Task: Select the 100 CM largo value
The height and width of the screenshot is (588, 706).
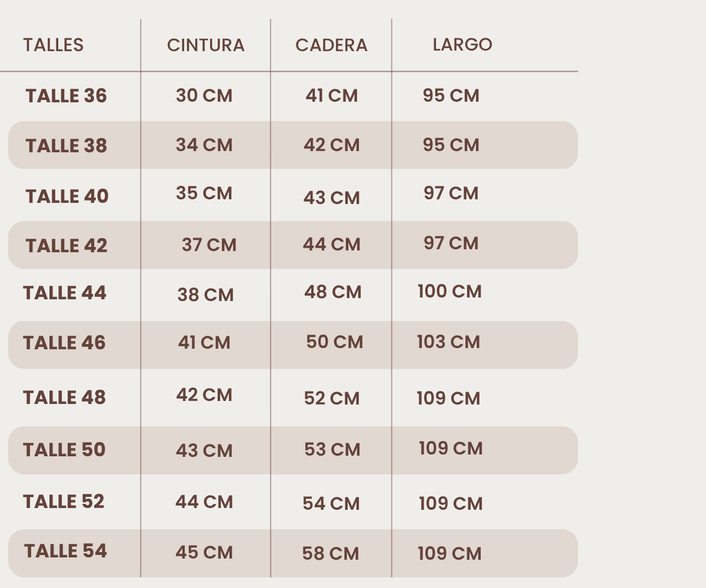Action: (450, 291)
